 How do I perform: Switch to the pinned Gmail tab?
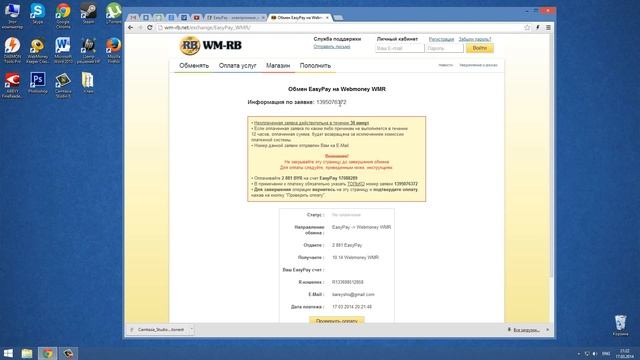[133, 18]
